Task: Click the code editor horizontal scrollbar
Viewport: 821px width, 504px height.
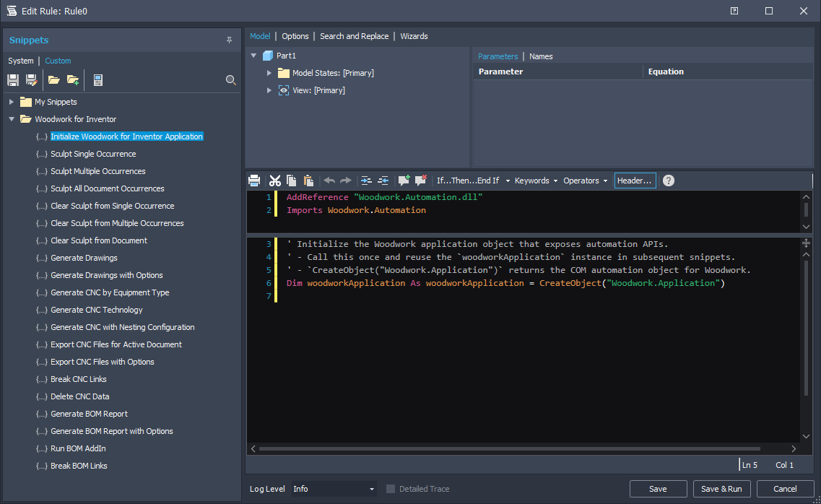Action: pyautogui.click(x=510, y=448)
